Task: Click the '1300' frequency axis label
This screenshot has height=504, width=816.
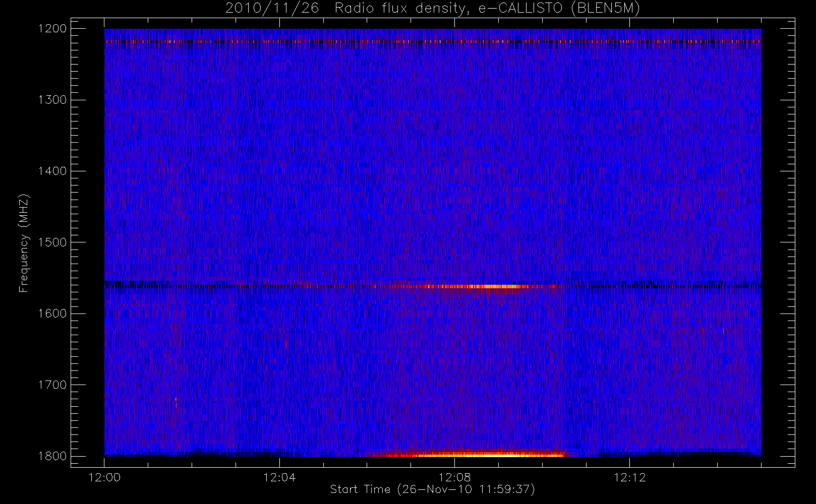Action: click(x=52, y=100)
